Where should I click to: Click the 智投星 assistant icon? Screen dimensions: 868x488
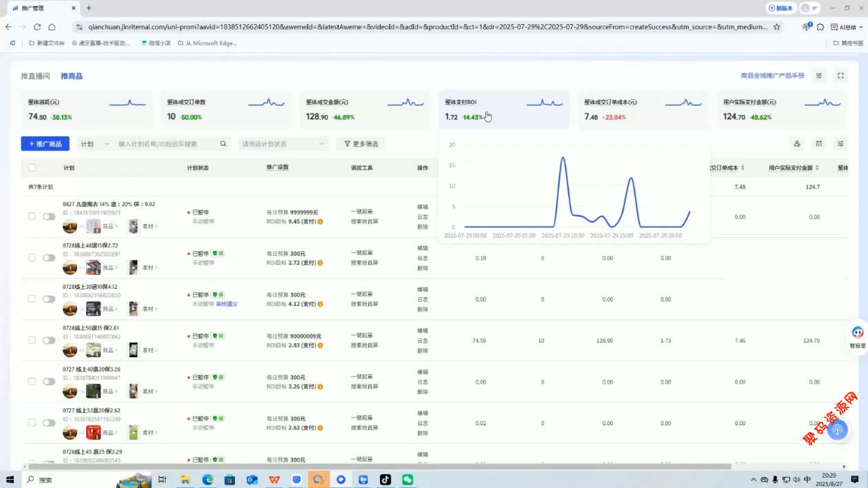pyautogui.click(x=858, y=333)
